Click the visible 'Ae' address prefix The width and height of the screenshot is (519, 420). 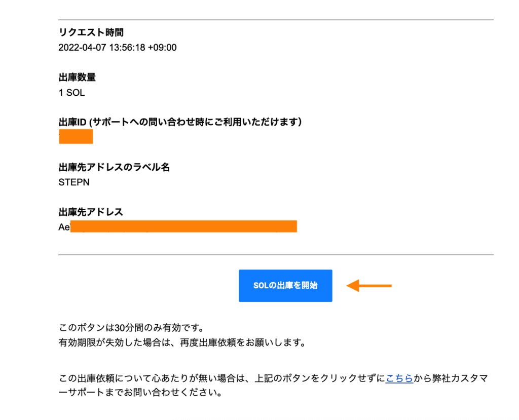point(64,227)
